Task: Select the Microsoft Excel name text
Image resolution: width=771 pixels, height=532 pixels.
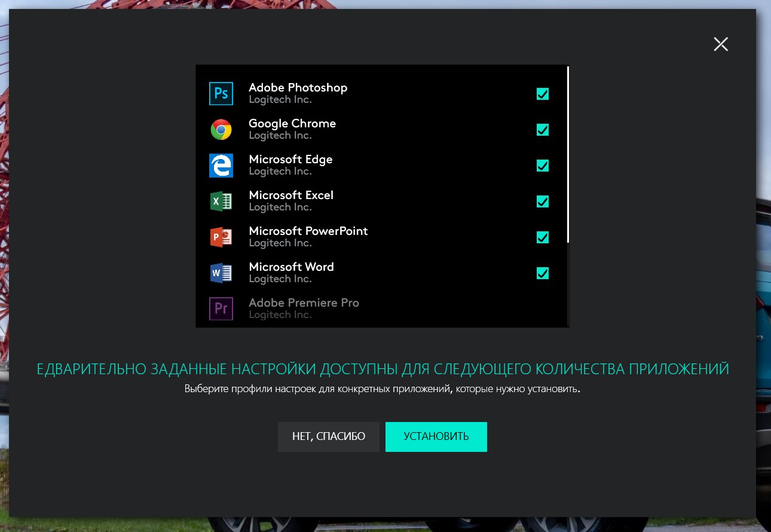Action: tap(291, 195)
